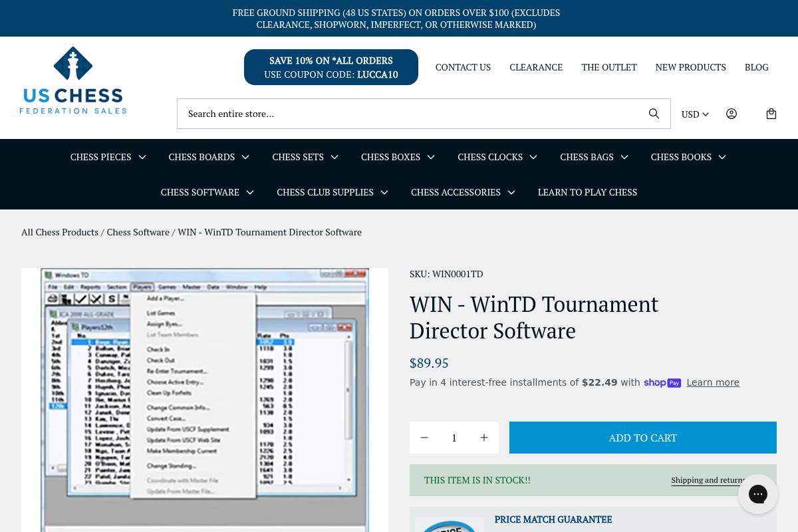Click the Shop Pay logo
This screenshot has width=798, height=532.
[x=662, y=383]
